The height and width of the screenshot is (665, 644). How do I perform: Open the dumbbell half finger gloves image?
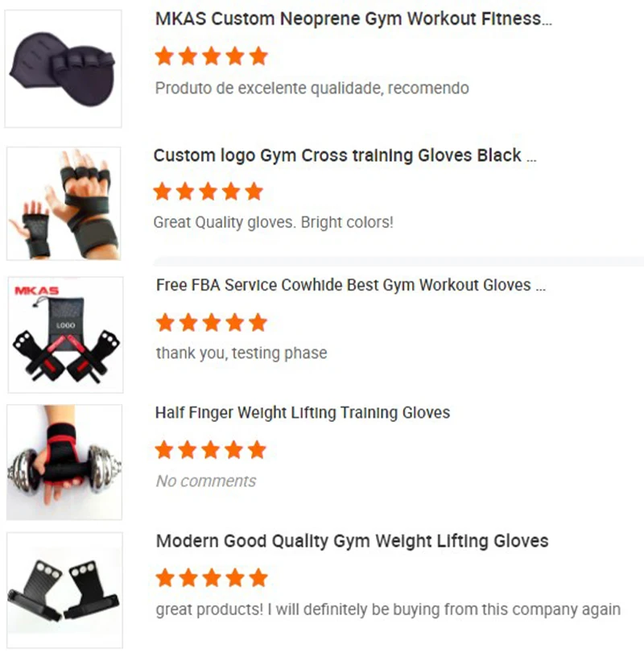pyautogui.click(x=64, y=462)
